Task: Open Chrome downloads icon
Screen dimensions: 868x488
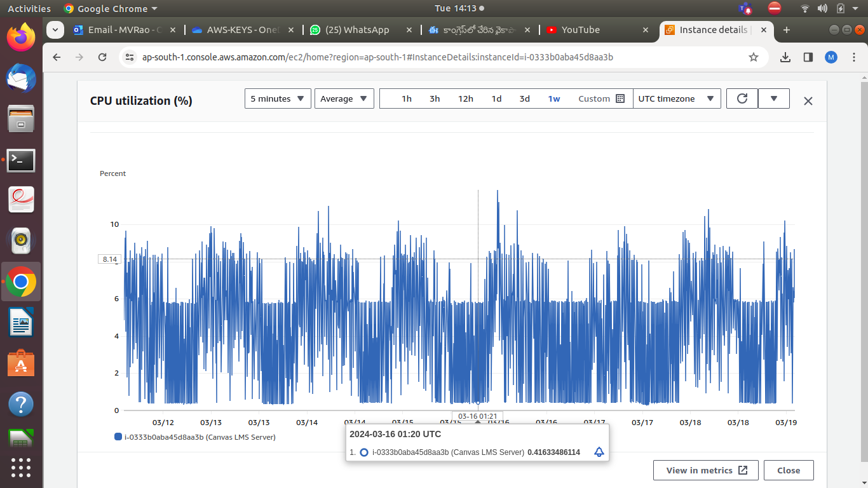Action: pos(785,57)
